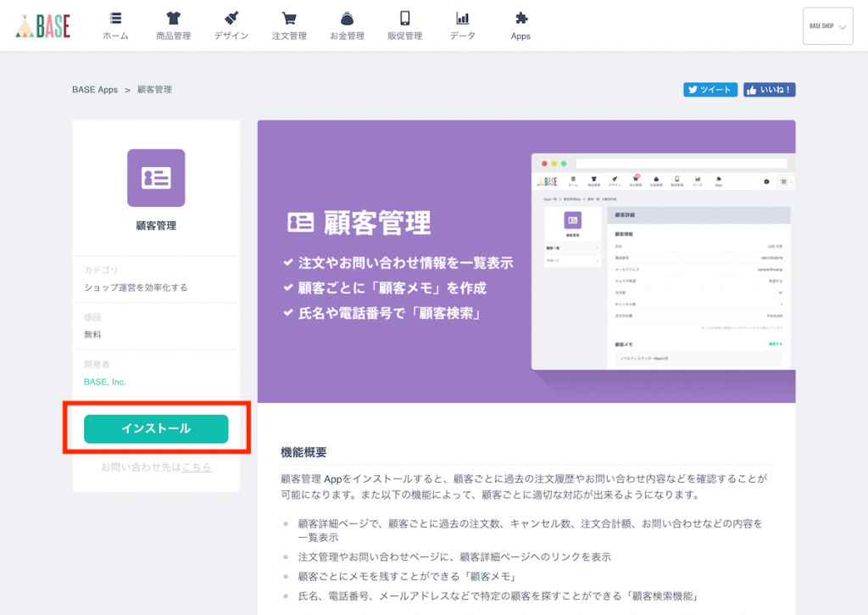Open Apps puzzle icon

(x=521, y=19)
